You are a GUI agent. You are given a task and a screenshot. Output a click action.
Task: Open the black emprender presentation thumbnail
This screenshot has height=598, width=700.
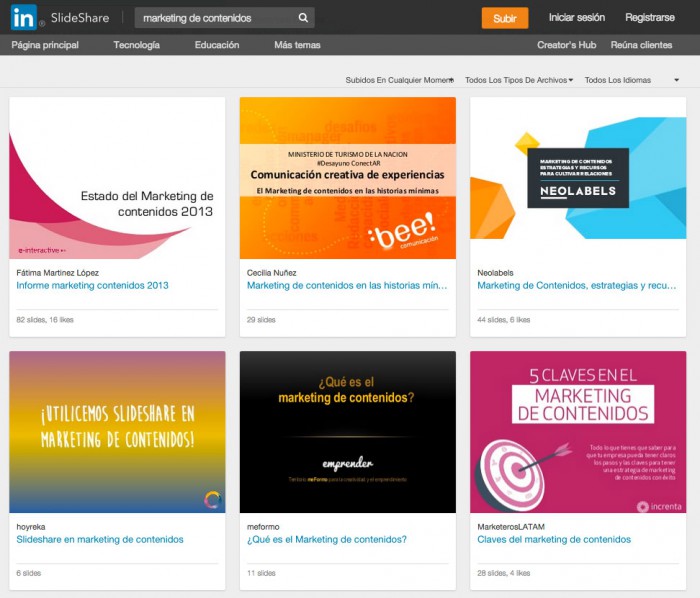[x=348, y=432]
